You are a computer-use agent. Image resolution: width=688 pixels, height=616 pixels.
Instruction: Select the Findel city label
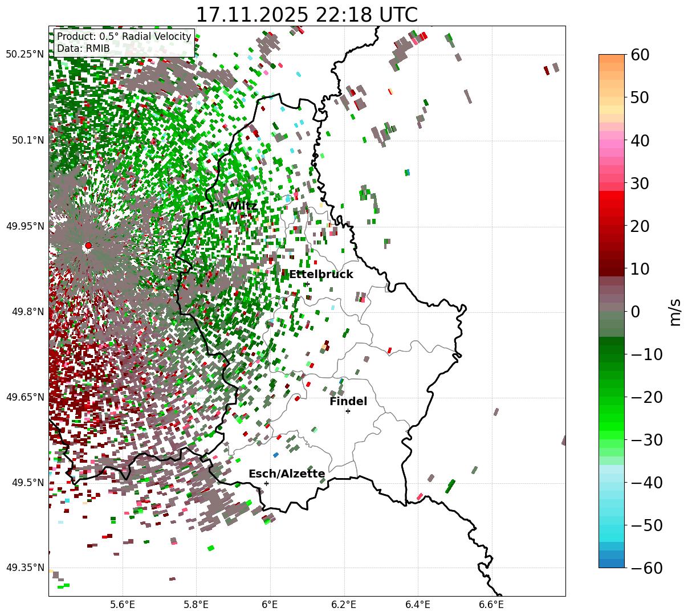tap(348, 402)
